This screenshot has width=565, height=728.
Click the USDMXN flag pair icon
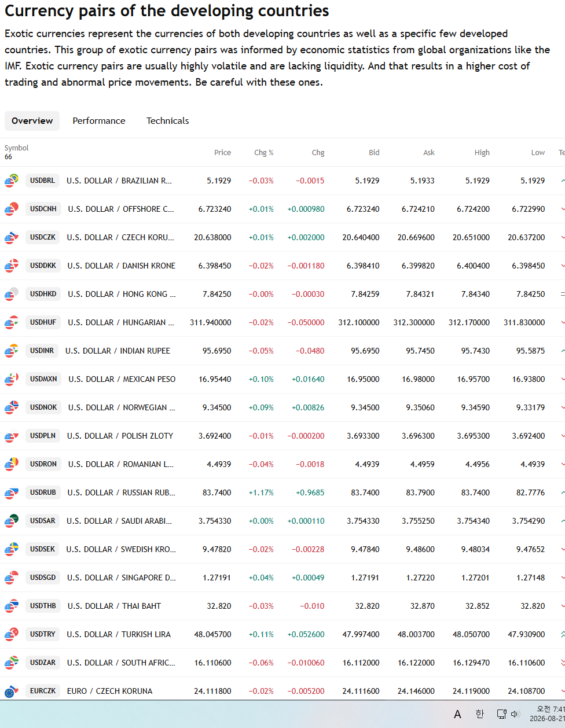point(12,379)
